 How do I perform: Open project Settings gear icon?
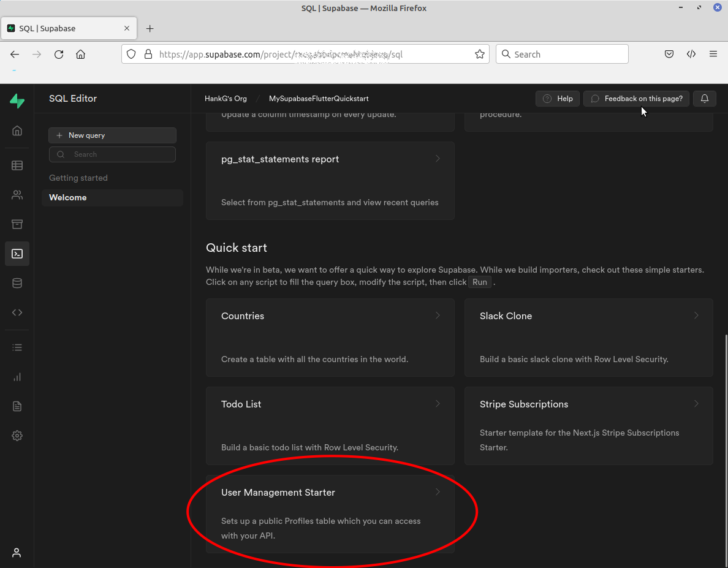click(x=17, y=436)
